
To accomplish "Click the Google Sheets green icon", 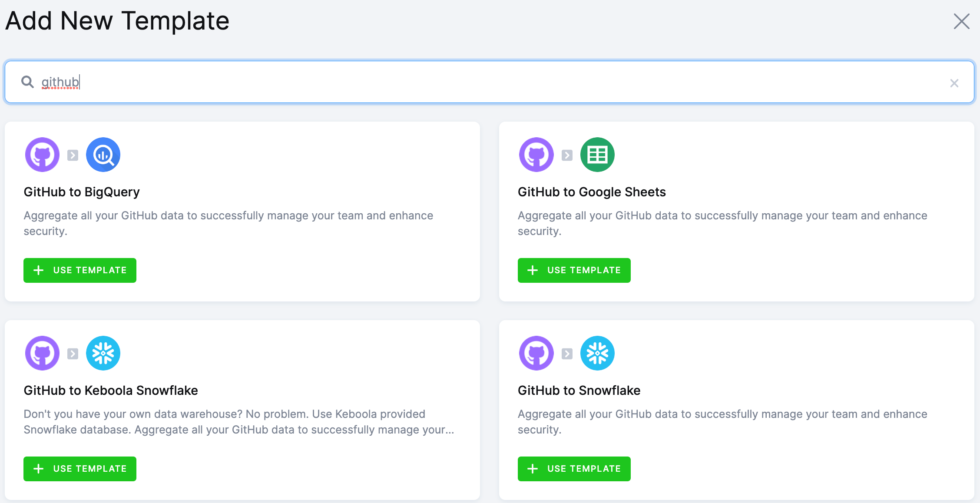I will point(597,155).
